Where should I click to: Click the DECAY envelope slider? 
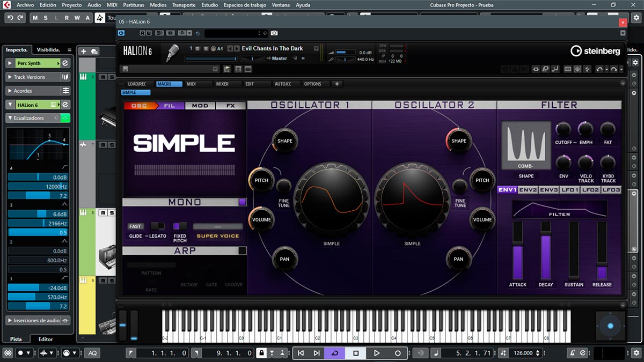pyautogui.click(x=546, y=250)
